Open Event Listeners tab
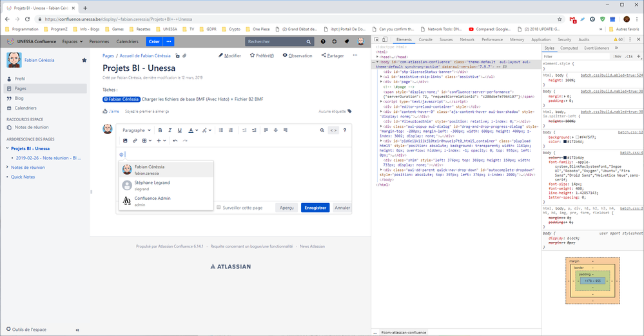The image size is (644, 336). click(x=597, y=48)
